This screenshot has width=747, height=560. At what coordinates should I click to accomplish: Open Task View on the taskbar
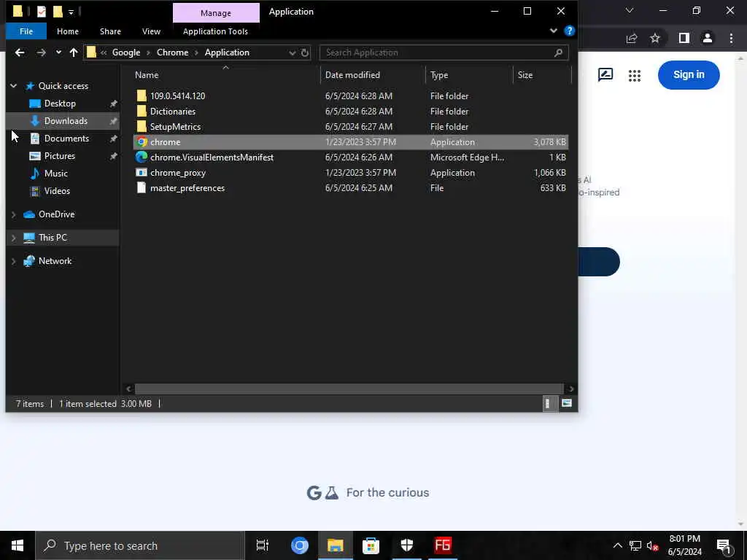click(x=263, y=545)
